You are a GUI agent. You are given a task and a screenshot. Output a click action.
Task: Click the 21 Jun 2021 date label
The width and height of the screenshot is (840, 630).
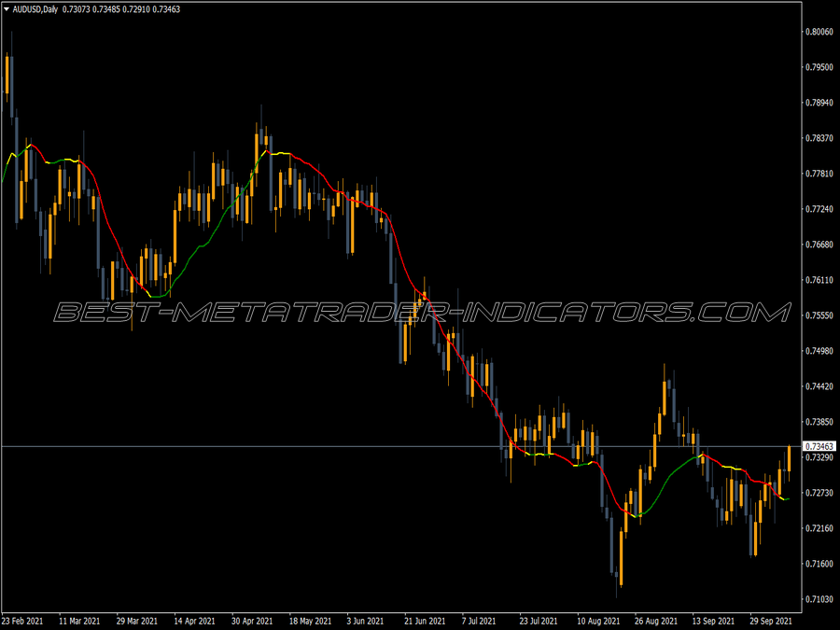(425, 621)
